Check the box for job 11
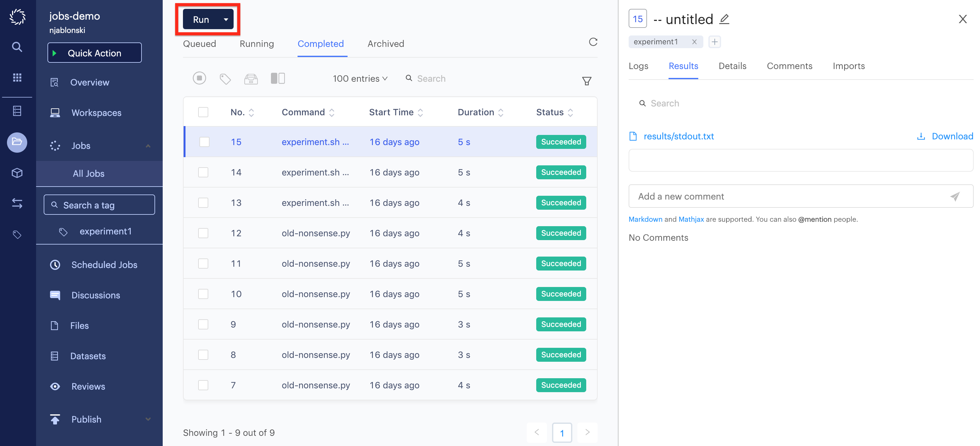Screen dimensions: 980x446 (203, 264)
